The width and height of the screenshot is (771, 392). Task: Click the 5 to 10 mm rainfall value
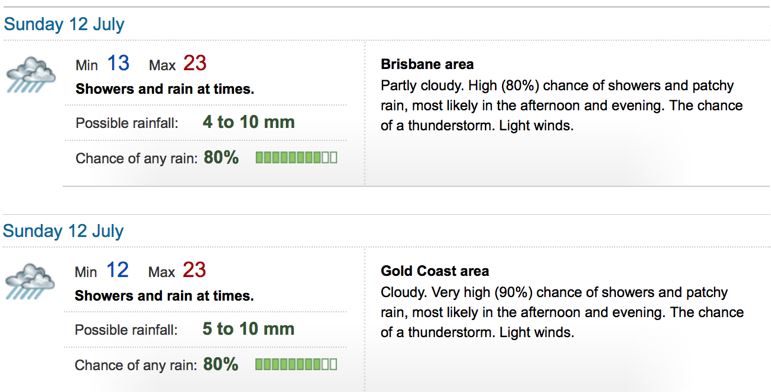tap(248, 329)
